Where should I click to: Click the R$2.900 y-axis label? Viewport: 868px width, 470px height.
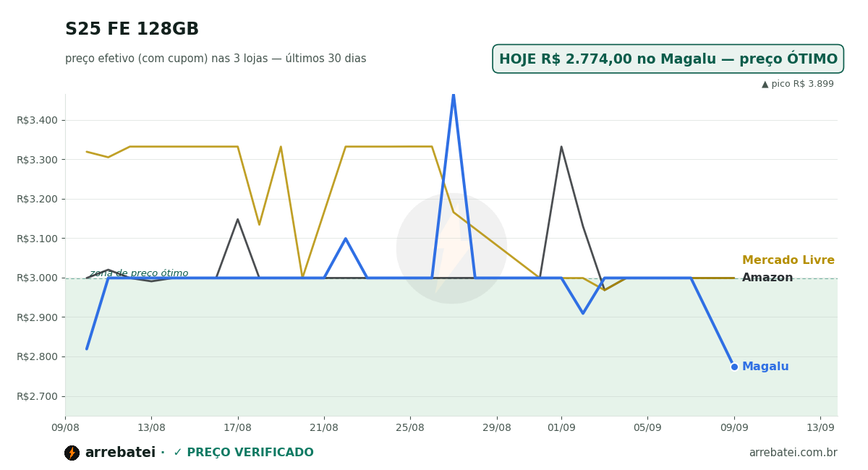(37, 317)
